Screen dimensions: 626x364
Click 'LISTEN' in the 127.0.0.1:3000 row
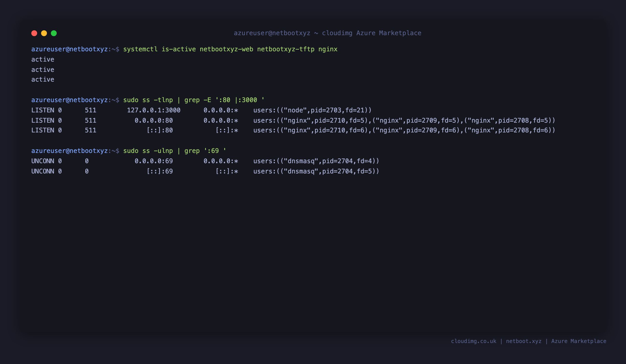[43, 110]
